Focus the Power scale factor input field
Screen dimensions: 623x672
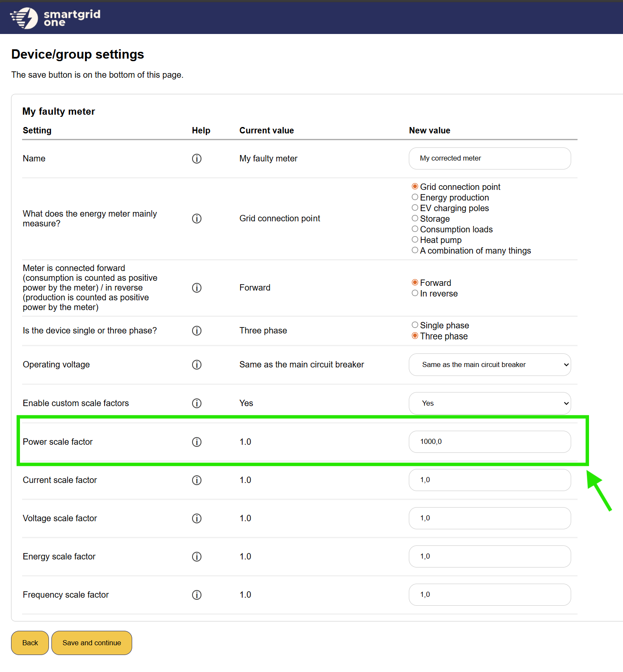coord(490,442)
